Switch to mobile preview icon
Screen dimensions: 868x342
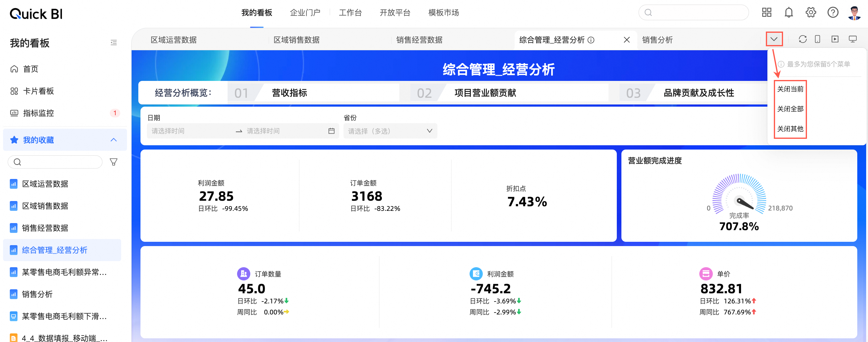click(817, 40)
